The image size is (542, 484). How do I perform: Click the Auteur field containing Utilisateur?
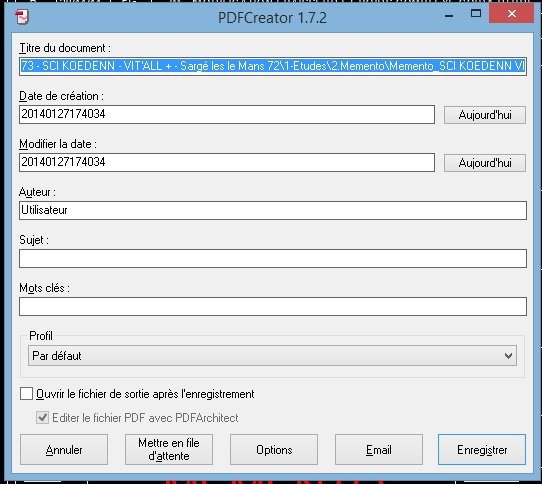[273, 210]
